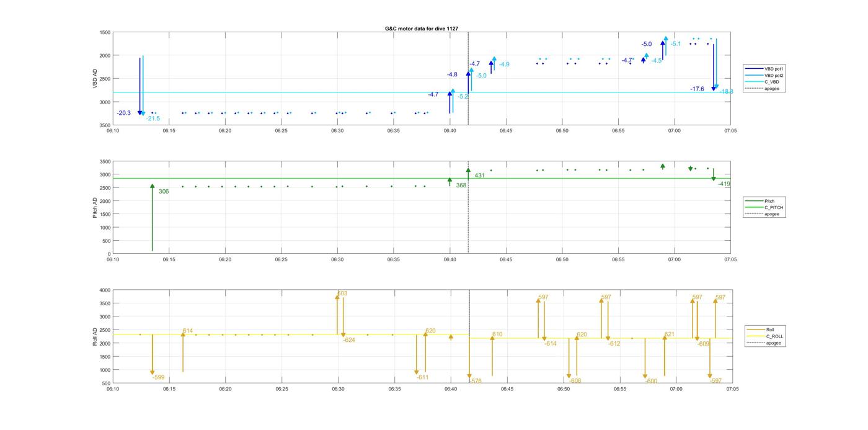Click the '431' pitch data label

click(x=480, y=176)
